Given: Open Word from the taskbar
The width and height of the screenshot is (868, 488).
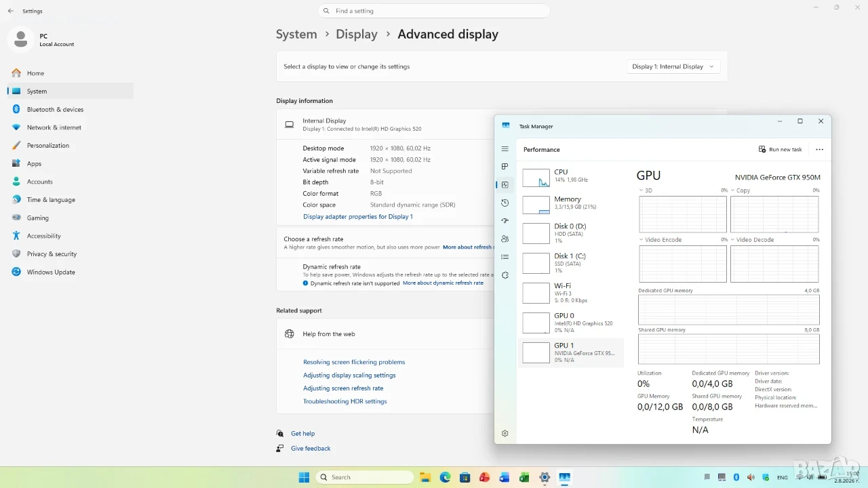Looking at the screenshot, I should (x=504, y=477).
